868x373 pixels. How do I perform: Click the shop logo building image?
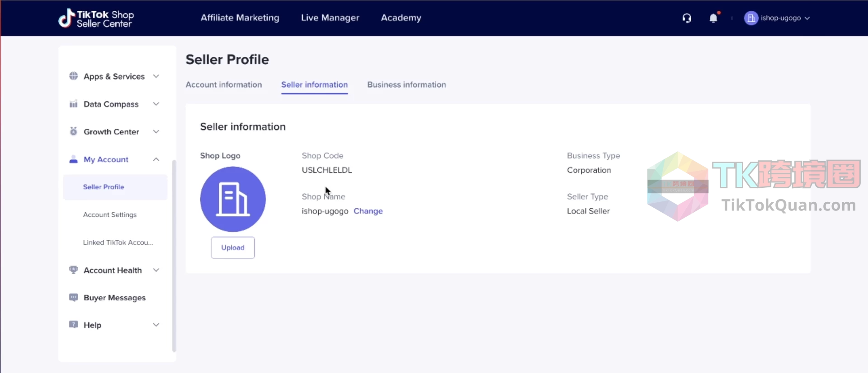[x=233, y=199]
